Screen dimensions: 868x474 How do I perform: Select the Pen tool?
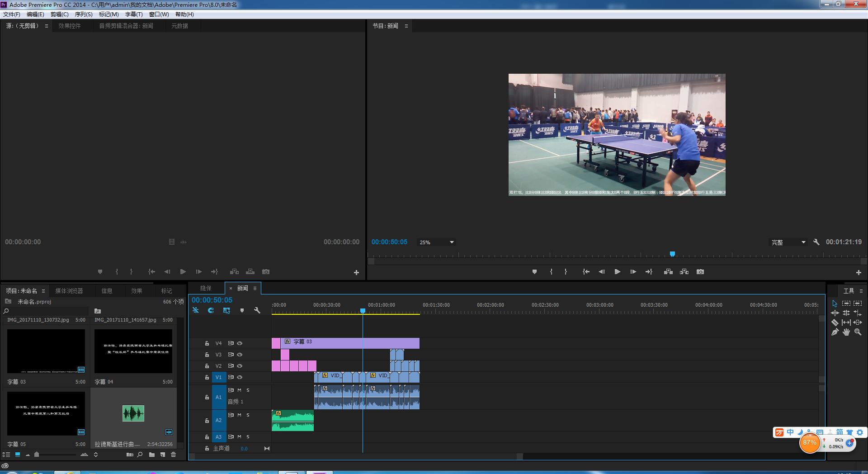coord(835,332)
